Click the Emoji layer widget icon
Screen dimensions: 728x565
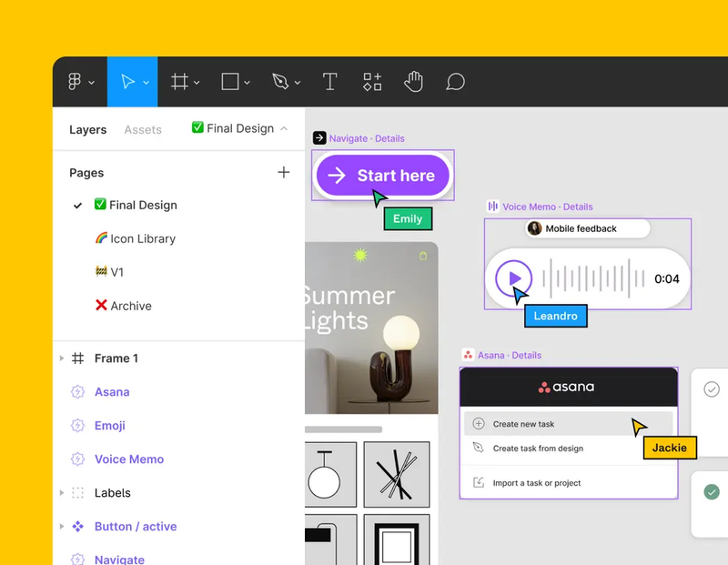click(77, 426)
